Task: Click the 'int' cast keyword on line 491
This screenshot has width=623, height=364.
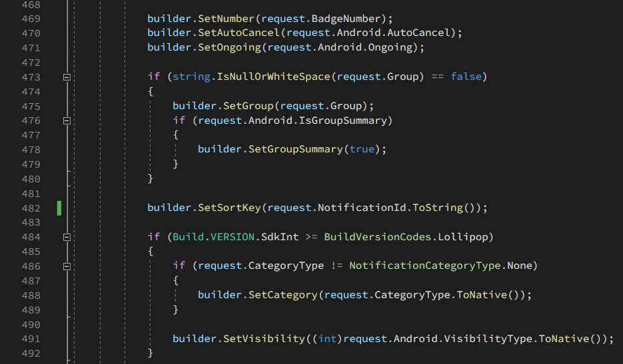Action: click(x=327, y=338)
